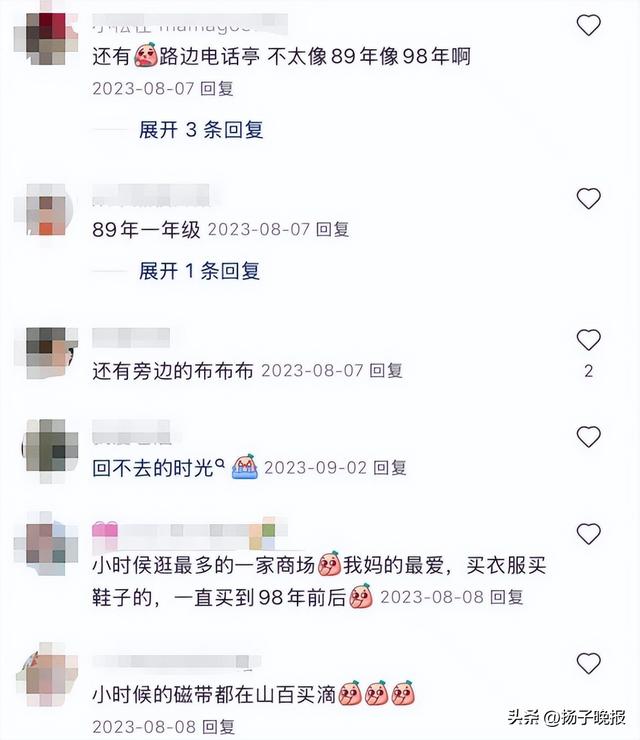The height and width of the screenshot is (740, 640).
Task: Like the 小时侯逛最多的一家商场 comment
Action: click(x=589, y=534)
